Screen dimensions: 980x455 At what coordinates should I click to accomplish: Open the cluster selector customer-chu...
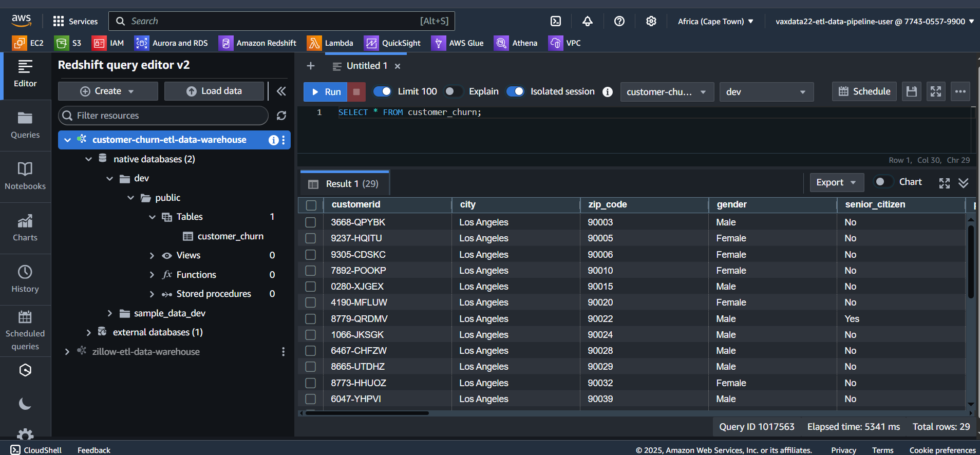pyautogui.click(x=667, y=92)
